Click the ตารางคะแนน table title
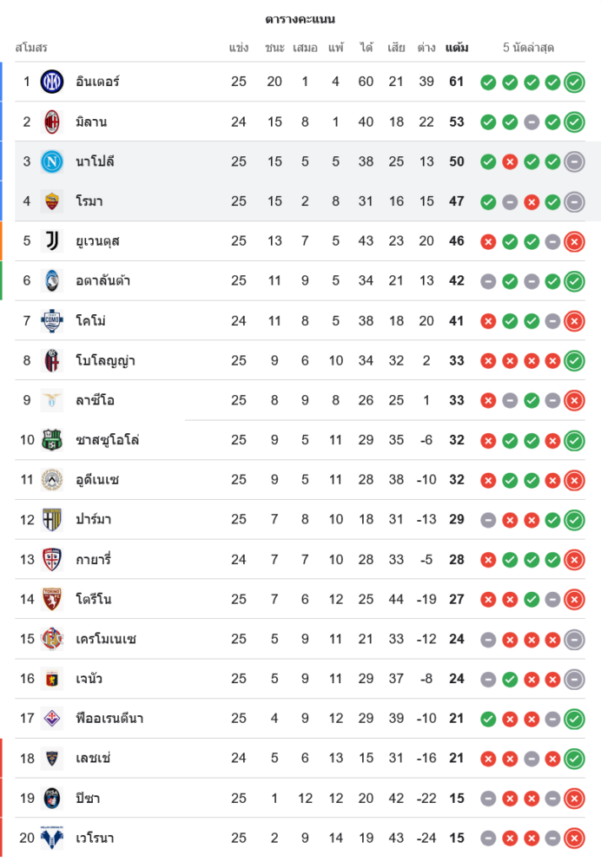 [x=300, y=19]
